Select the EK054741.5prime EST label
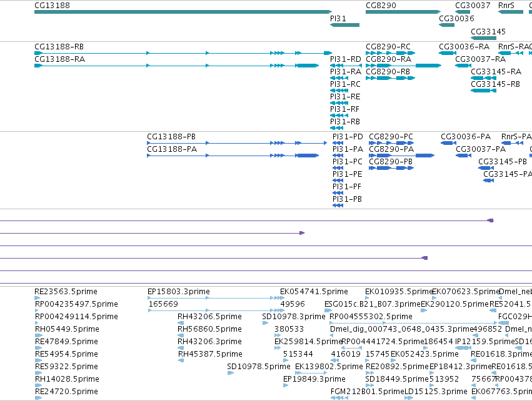This screenshot has width=532, height=401. coord(314,292)
